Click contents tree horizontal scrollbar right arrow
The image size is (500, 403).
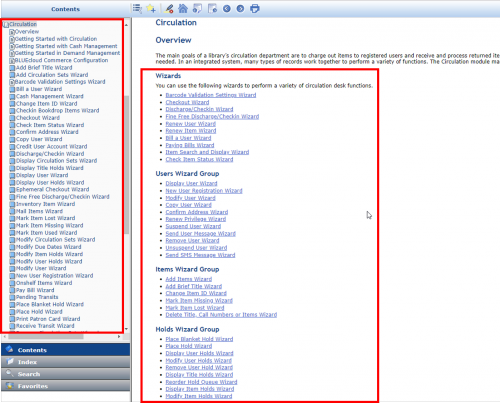119,337
